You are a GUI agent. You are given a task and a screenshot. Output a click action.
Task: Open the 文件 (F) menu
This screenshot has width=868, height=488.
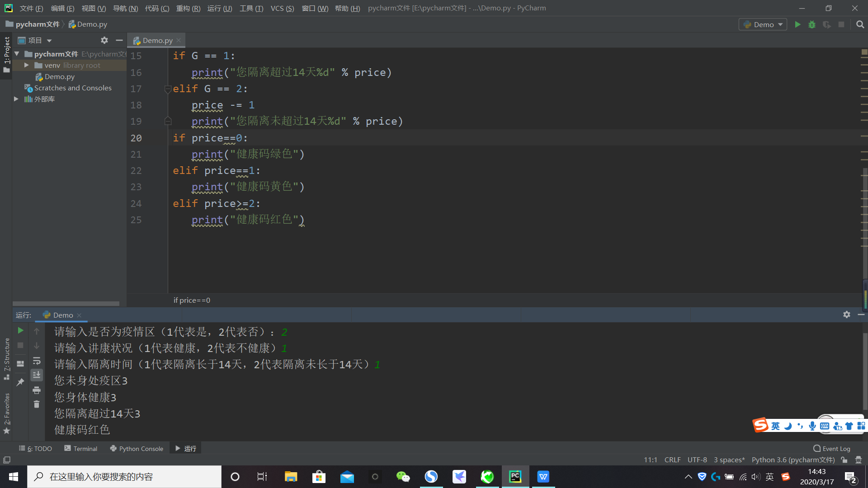click(x=31, y=8)
